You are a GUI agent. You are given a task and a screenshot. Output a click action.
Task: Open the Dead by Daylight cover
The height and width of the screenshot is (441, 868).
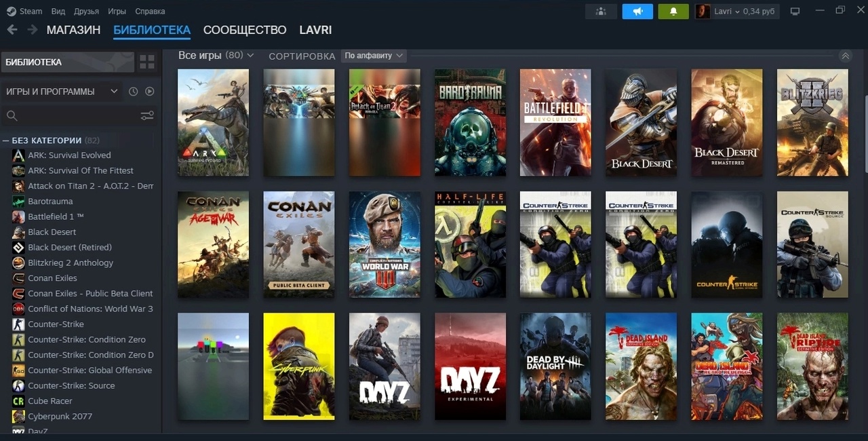555,366
